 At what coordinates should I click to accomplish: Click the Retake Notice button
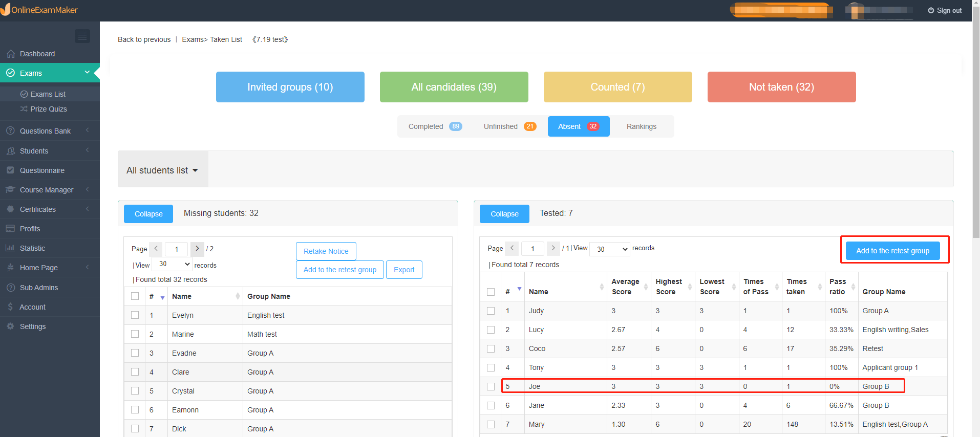(326, 251)
